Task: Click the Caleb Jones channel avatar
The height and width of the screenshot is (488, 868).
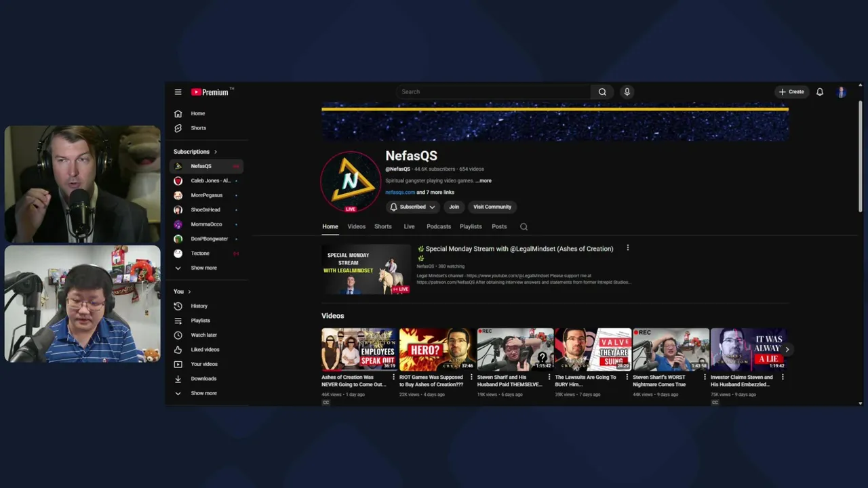Action: [x=178, y=181]
